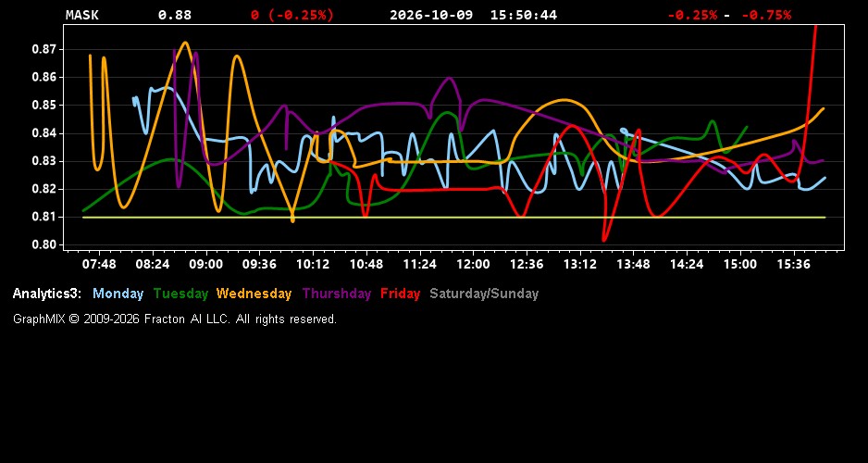Click the 11:24 time axis label
The image size is (868, 463).
[x=419, y=264]
